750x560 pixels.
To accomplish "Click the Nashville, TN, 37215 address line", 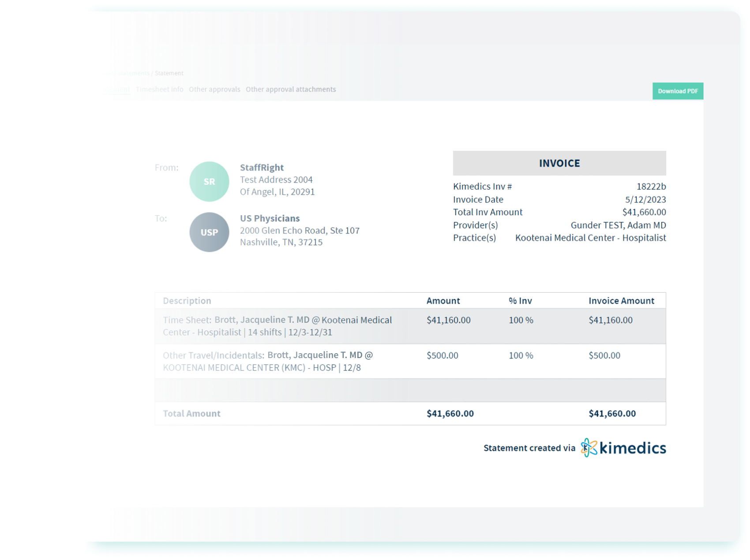I will click(x=281, y=242).
